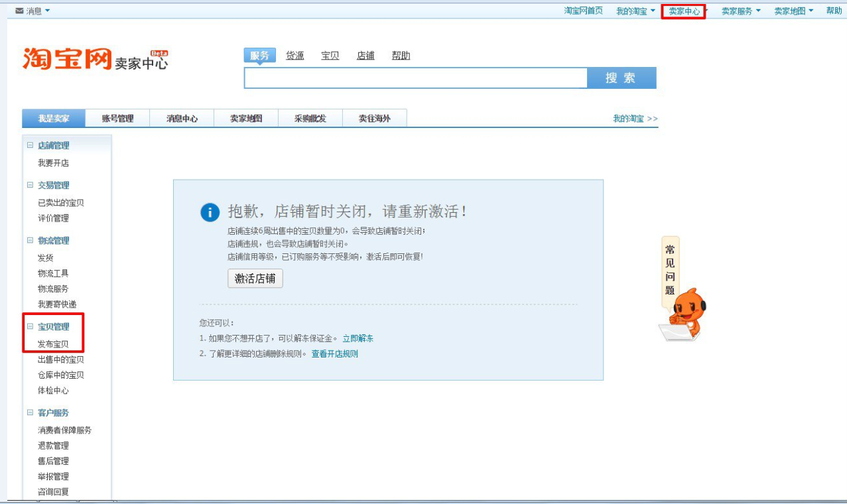Image resolution: width=847 pixels, height=504 pixels.
Task: Expand the 卖家服务 dropdown
Action: click(x=741, y=11)
